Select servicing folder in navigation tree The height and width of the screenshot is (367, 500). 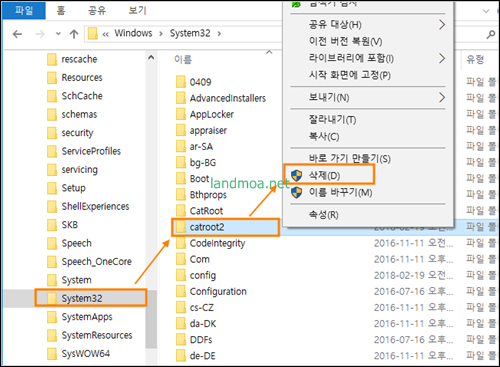click(79, 170)
